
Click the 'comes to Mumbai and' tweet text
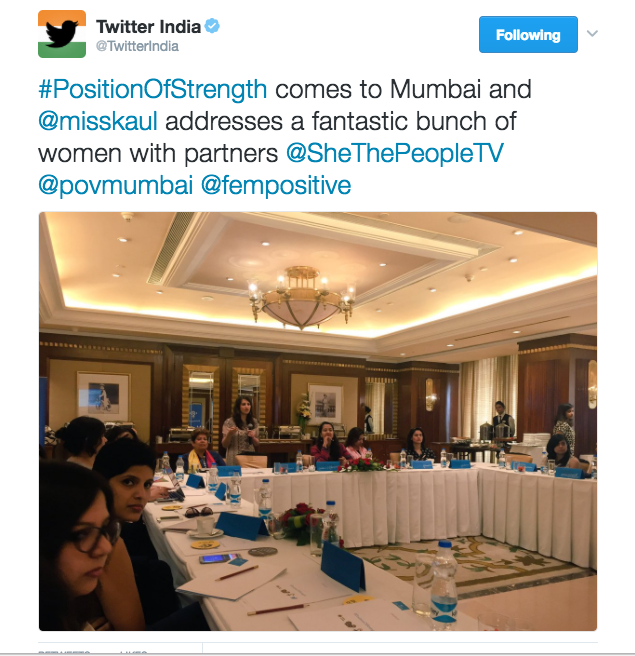click(x=403, y=90)
